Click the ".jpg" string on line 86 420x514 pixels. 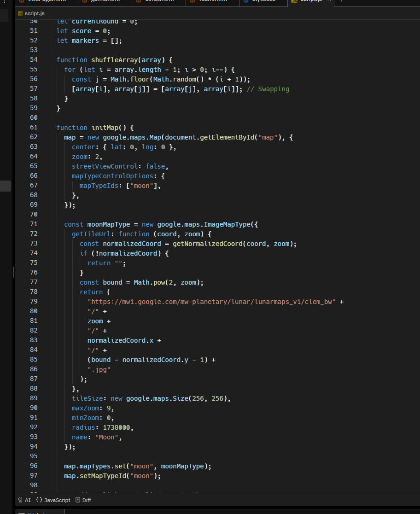pyautogui.click(x=99, y=370)
